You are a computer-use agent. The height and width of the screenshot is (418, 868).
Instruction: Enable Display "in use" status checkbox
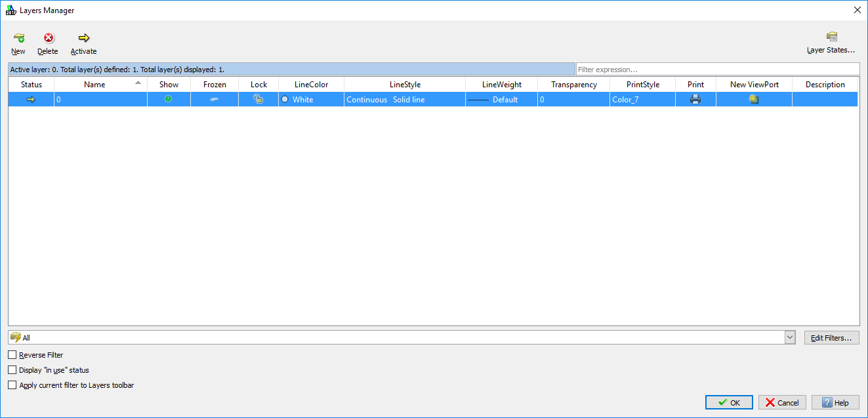(12, 370)
